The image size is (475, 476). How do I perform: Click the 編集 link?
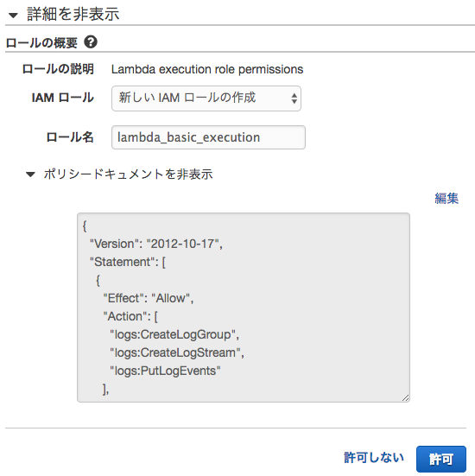click(x=446, y=198)
